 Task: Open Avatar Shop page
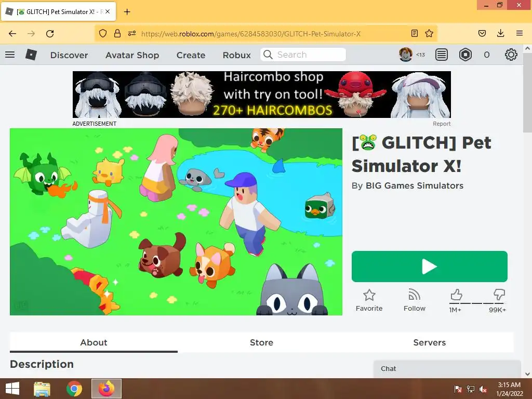coord(132,55)
